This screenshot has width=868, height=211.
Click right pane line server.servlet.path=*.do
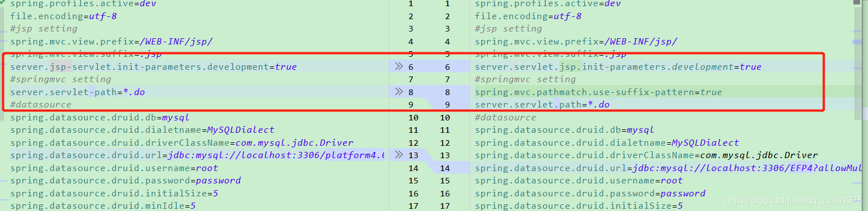[542, 105]
